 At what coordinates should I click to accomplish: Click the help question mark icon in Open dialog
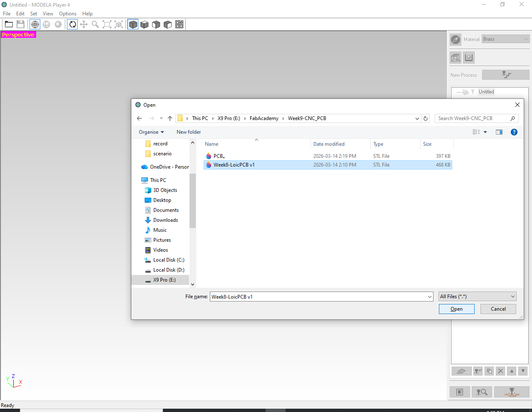(x=514, y=132)
